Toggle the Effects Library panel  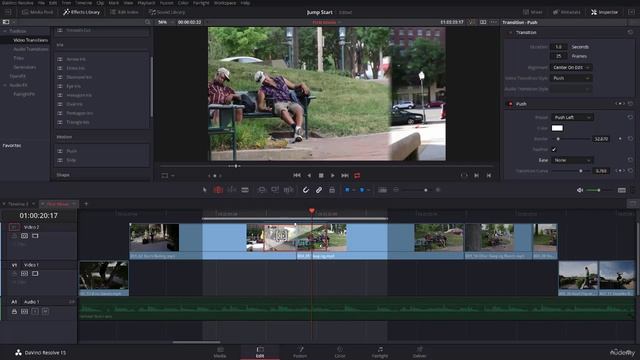(81, 12)
